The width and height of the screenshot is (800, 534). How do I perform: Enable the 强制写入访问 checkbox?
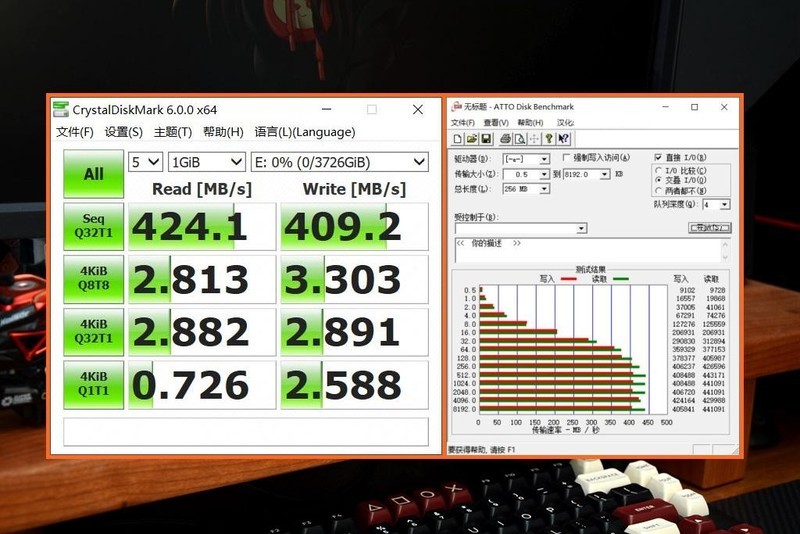pyautogui.click(x=566, y=158)
